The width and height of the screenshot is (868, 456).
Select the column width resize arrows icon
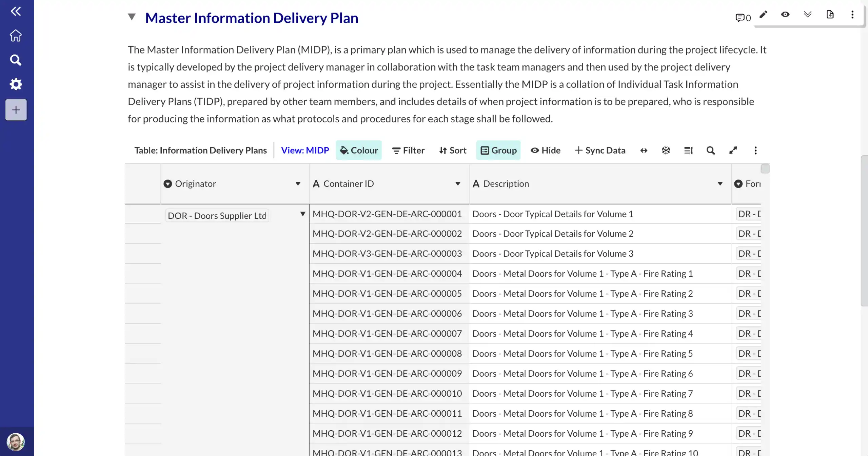[644, 150]
